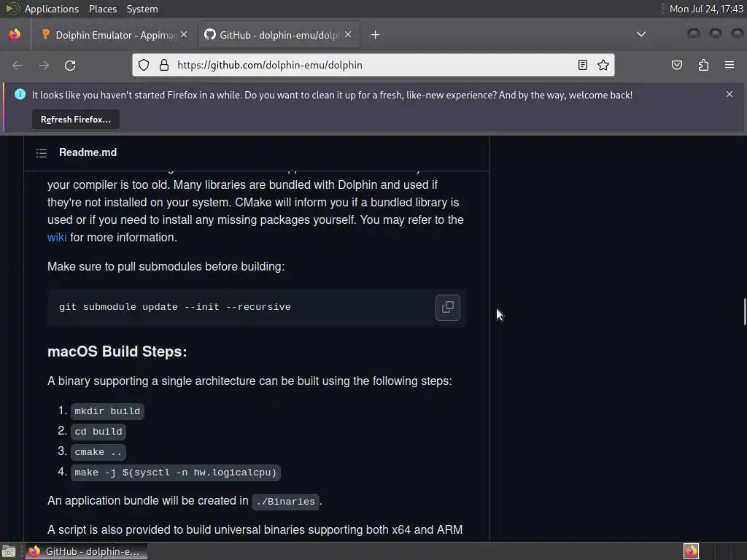Go forward with the forward arrow
This screenshot has width=747, height=560.
coord(44,65)
